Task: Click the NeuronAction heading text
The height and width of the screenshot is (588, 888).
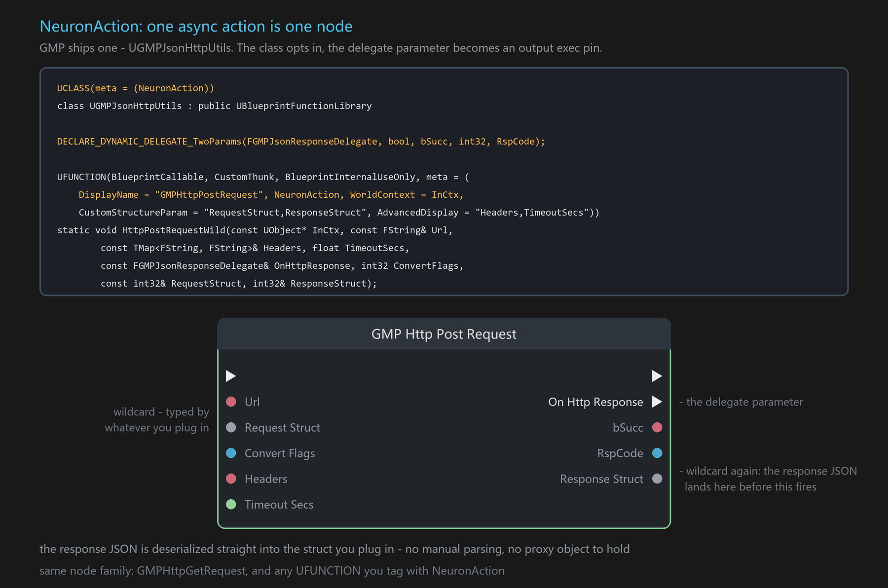Action: click(196, 26)
